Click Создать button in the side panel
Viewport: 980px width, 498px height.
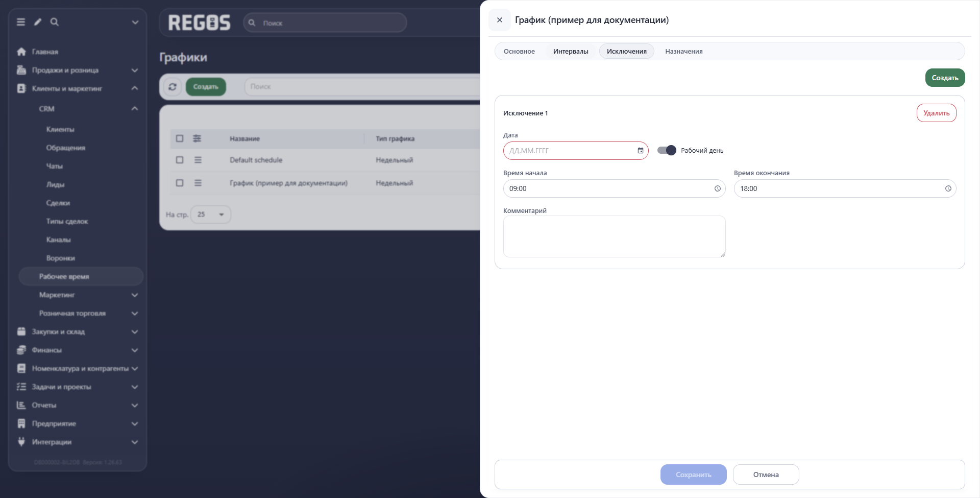945,78
